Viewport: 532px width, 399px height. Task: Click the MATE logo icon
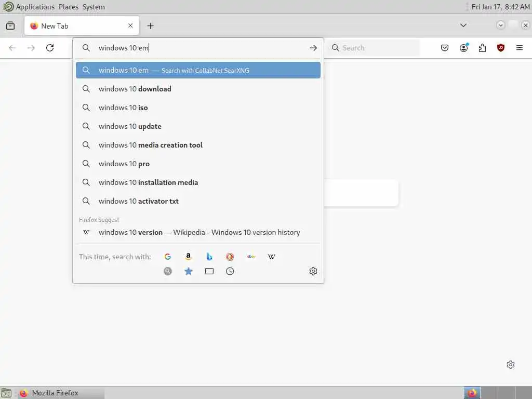8,7
